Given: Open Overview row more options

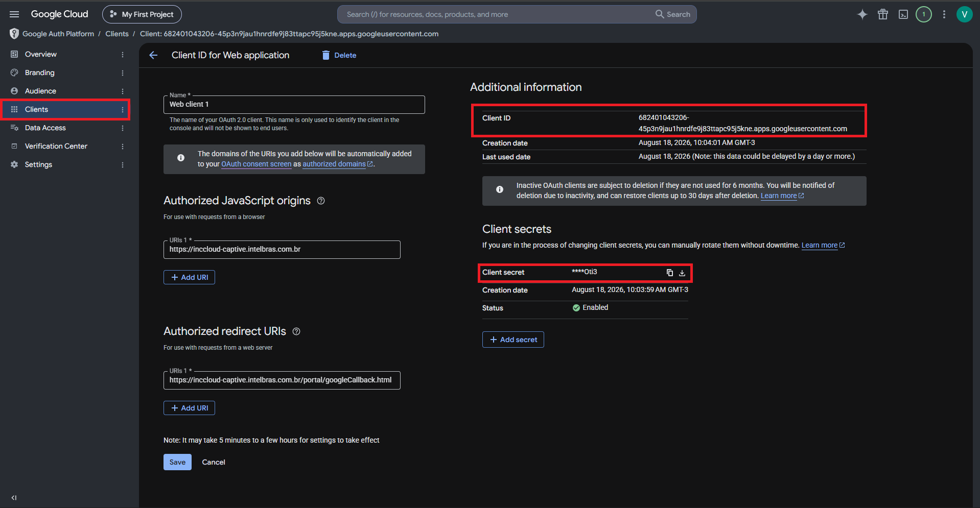Looking at the screenshot, I should point(123,55).
